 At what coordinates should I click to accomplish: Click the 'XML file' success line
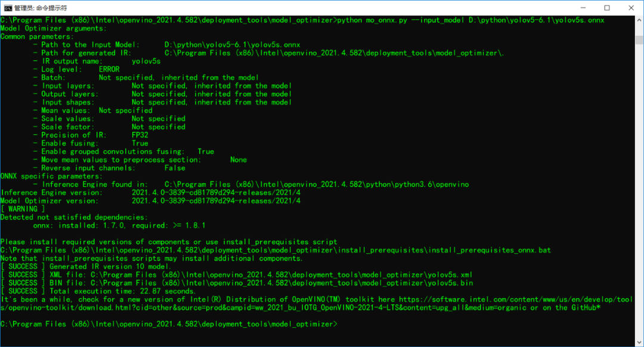pos(237,275)
